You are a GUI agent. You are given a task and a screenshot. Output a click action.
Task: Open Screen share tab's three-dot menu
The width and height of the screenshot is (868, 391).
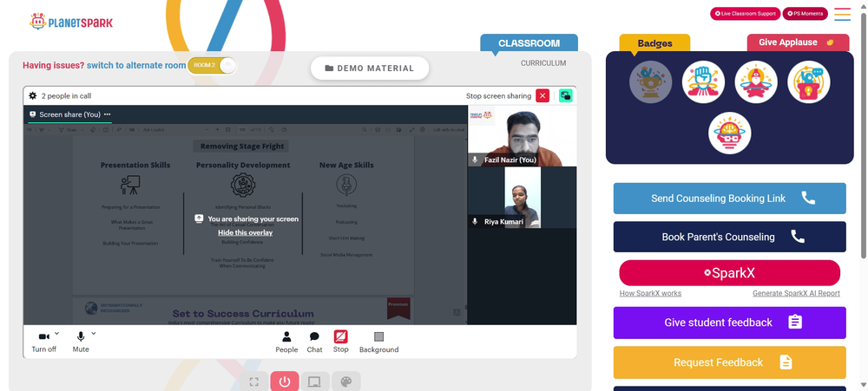point(108,114)
